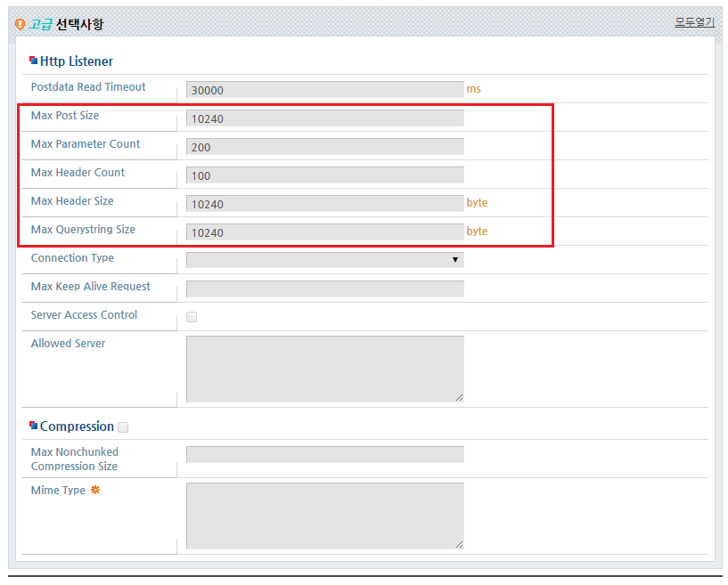Click the orange asterisk next to Mime Type
Screen dimensions: 728x585
point(95,490)
